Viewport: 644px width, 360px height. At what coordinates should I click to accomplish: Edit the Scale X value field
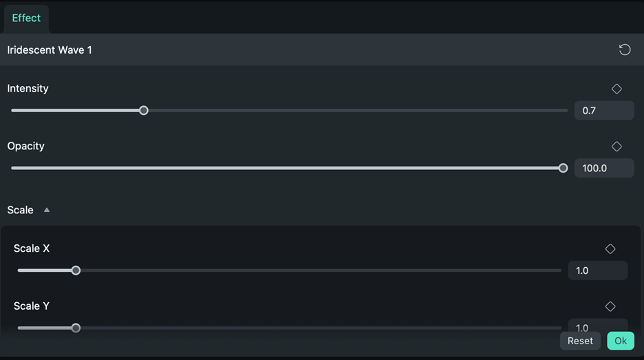597,271
